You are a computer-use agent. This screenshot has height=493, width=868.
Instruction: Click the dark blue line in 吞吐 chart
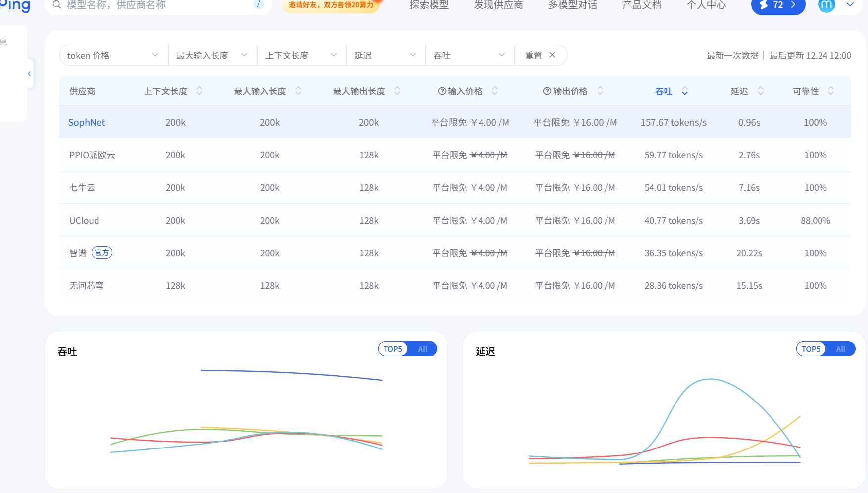[292, 373]
